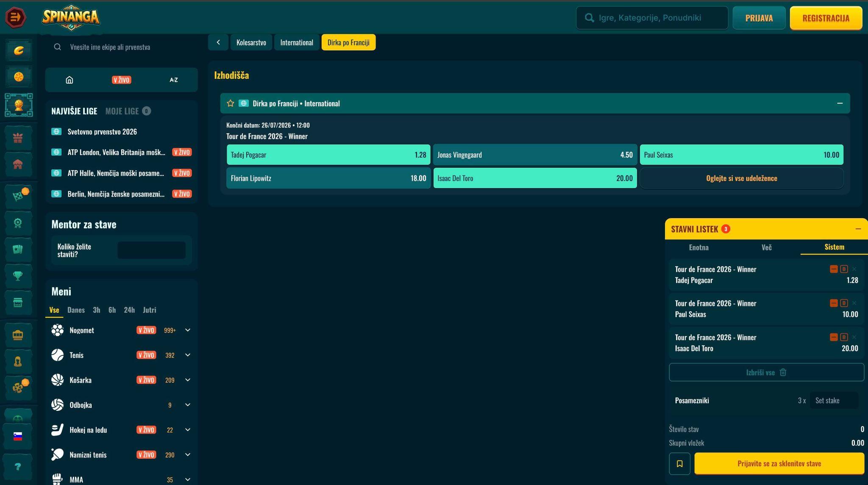Open the trophy cup sidebar icon
The height and width of the screenshot is (485, 868).
click(x=18, y=276)
